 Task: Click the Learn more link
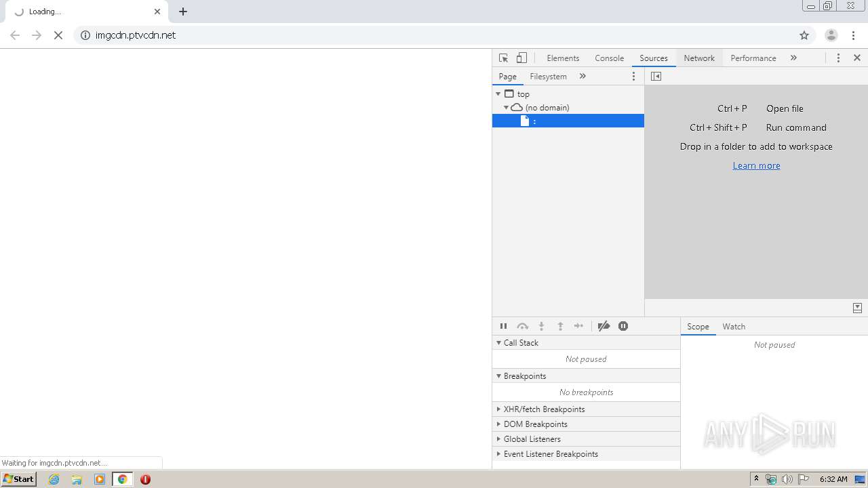[x=756, y=165]
